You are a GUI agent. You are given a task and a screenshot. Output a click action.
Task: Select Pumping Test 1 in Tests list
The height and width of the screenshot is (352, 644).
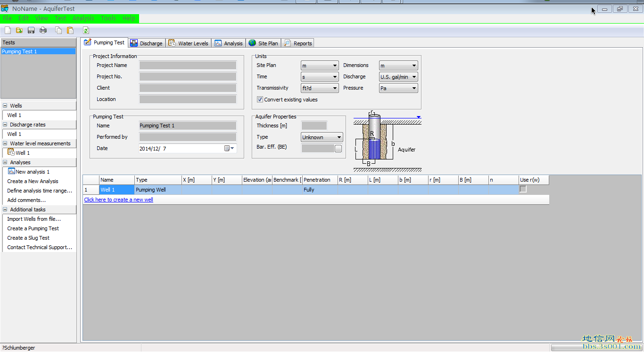tap(38, 51)
